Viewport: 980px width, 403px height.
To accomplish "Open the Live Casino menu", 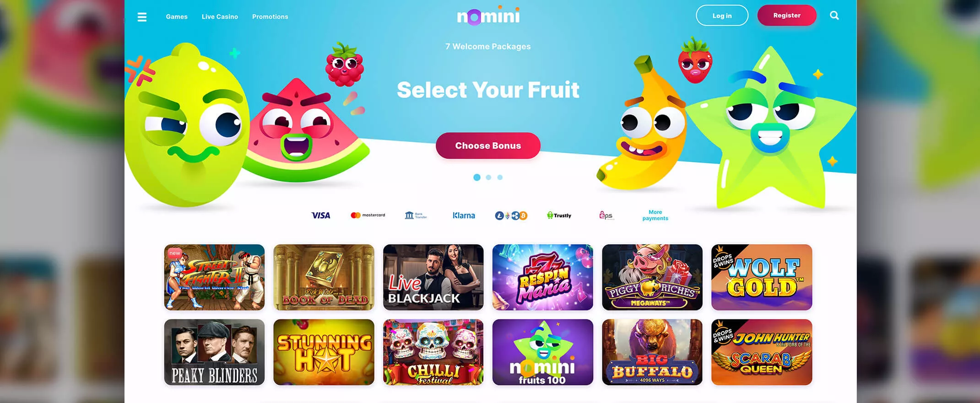I will point(220,16).
